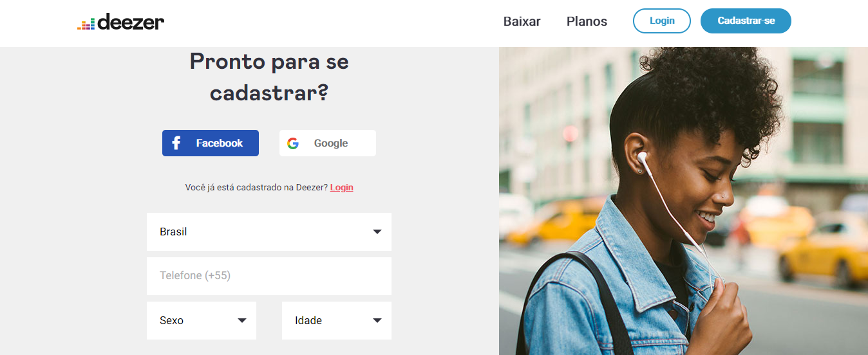This screenshot has width=868, height=355.
Task: Click the Idade dropdown arrow
Action: pos(377,320)
